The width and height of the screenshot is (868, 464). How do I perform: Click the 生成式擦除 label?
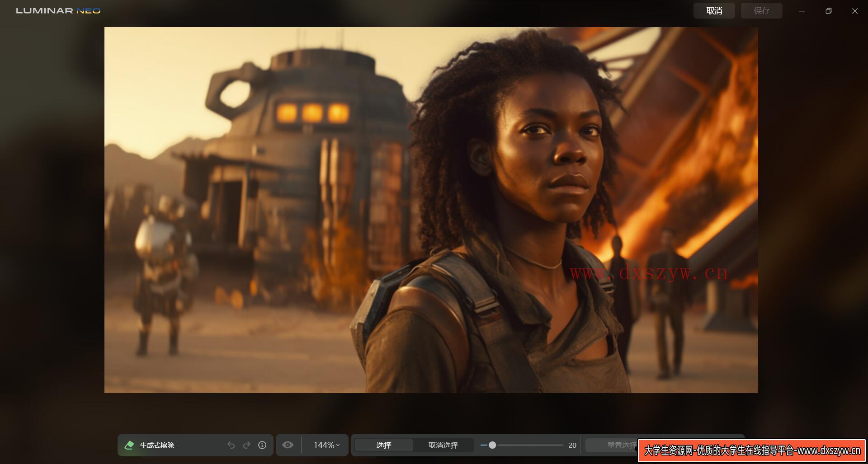(157, 445)
